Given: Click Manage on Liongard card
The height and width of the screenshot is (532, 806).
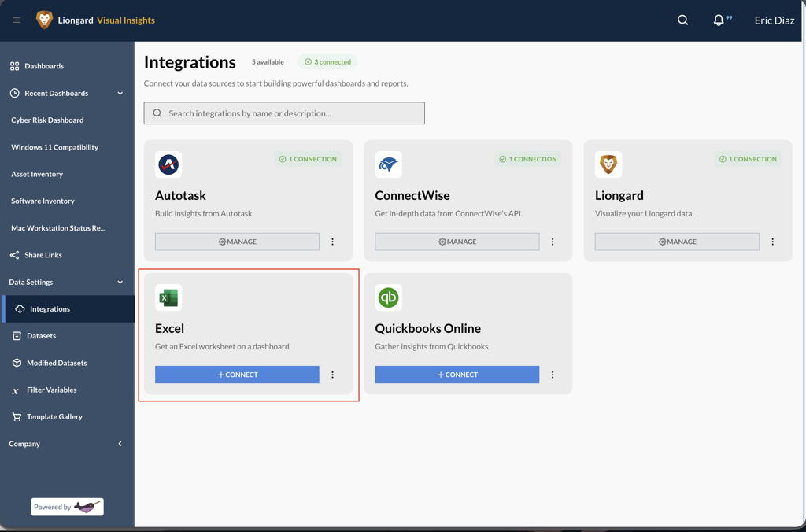Looking at the screenshot, I should click(677, 242).
